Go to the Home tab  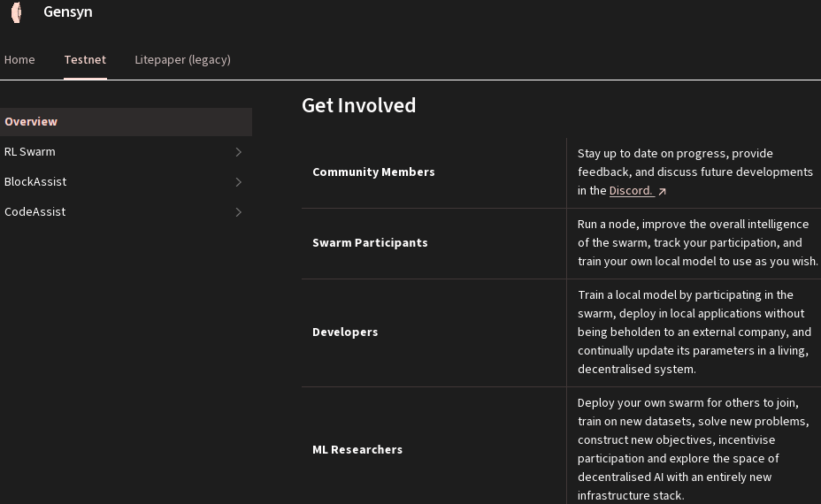pyautogui.click(x=19, y=60)
